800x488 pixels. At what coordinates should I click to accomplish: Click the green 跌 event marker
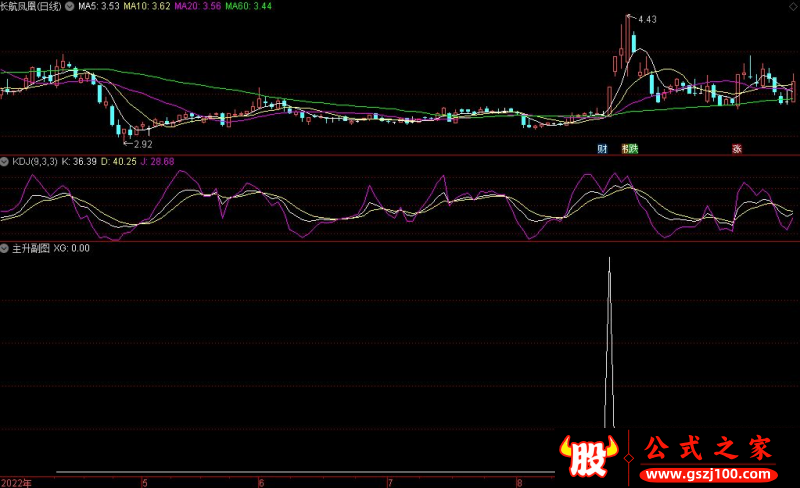[633, 149]
